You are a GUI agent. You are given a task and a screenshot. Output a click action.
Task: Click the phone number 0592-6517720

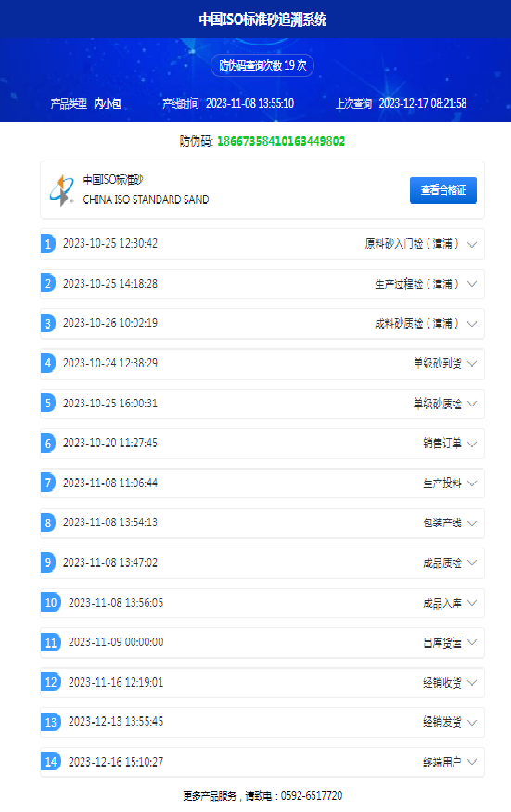point(312,795)
